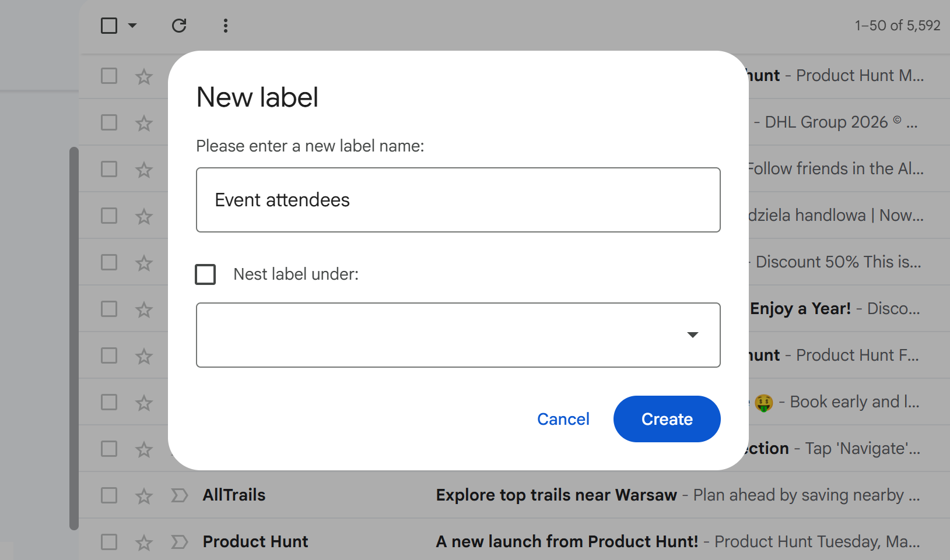Star the DHL Group email row

click(143, 123)
